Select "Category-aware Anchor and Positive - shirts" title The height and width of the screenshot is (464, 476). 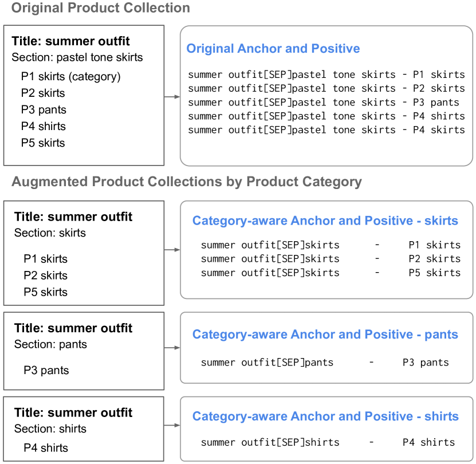(325, 416)
